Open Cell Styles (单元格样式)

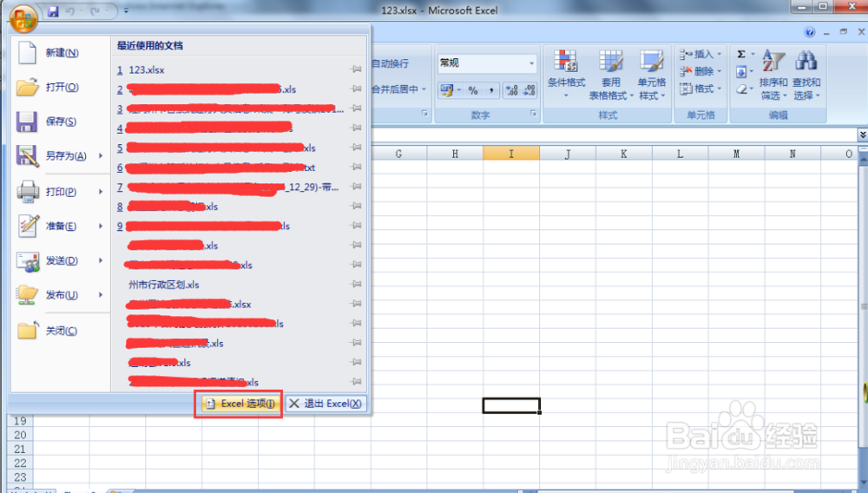(652, 75)
